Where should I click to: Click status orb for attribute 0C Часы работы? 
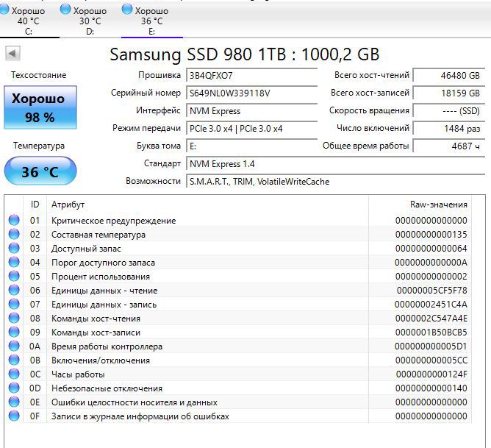tap(14, 374)
